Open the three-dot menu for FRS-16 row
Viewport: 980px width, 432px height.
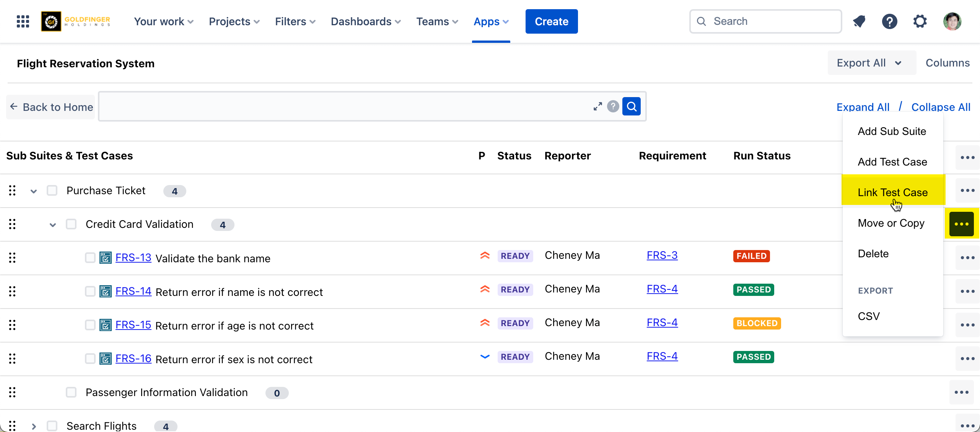(x=967, y=359)
